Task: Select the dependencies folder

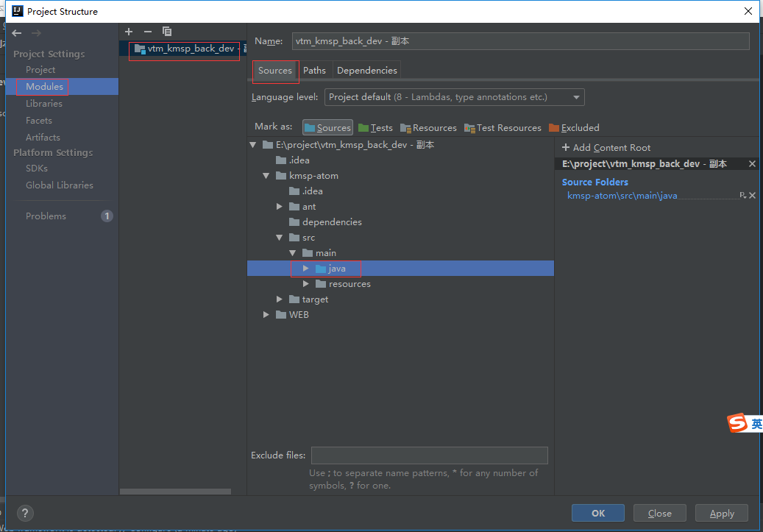Action: (325, 222)
